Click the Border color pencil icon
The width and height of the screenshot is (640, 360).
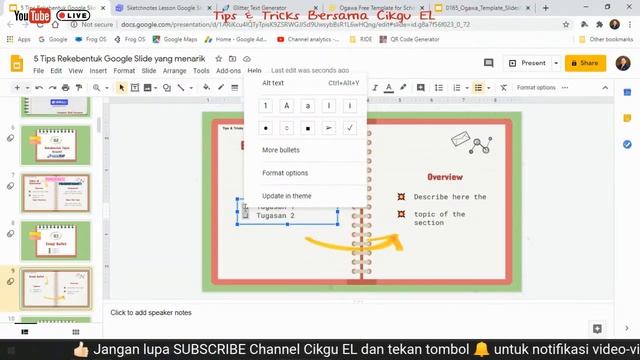pyautogui.click(x=221, y=88)
